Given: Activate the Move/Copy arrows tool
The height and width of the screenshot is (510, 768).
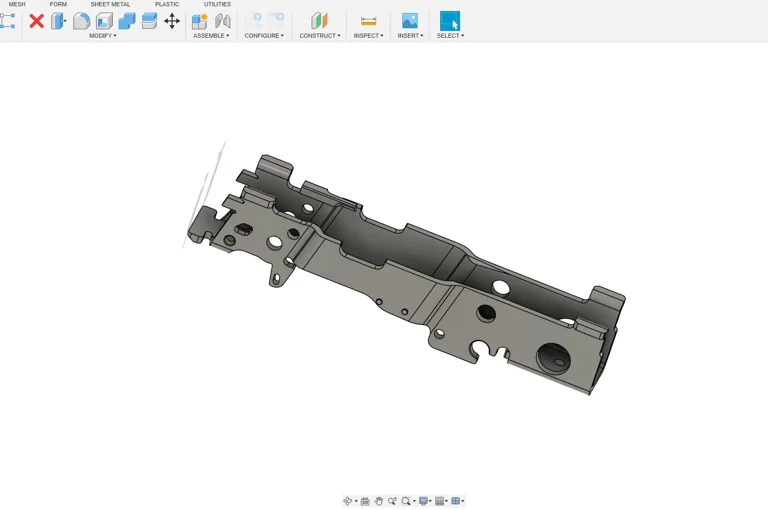Looking at the screenshot, I should click(x=172, y=21).
